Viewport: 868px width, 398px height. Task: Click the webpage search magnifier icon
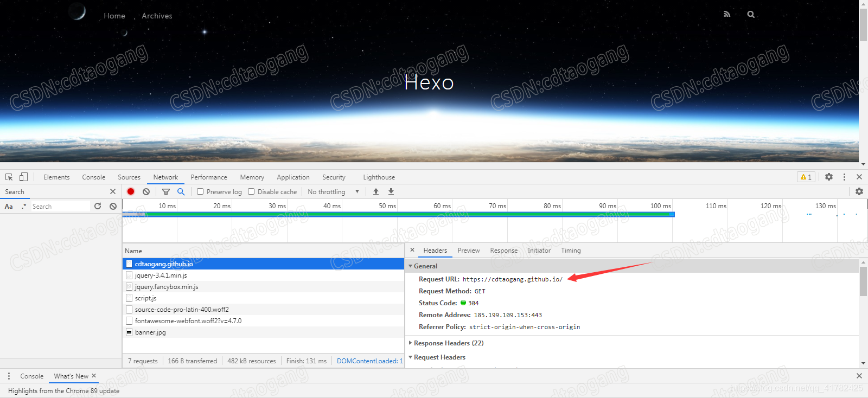point(751,14)
